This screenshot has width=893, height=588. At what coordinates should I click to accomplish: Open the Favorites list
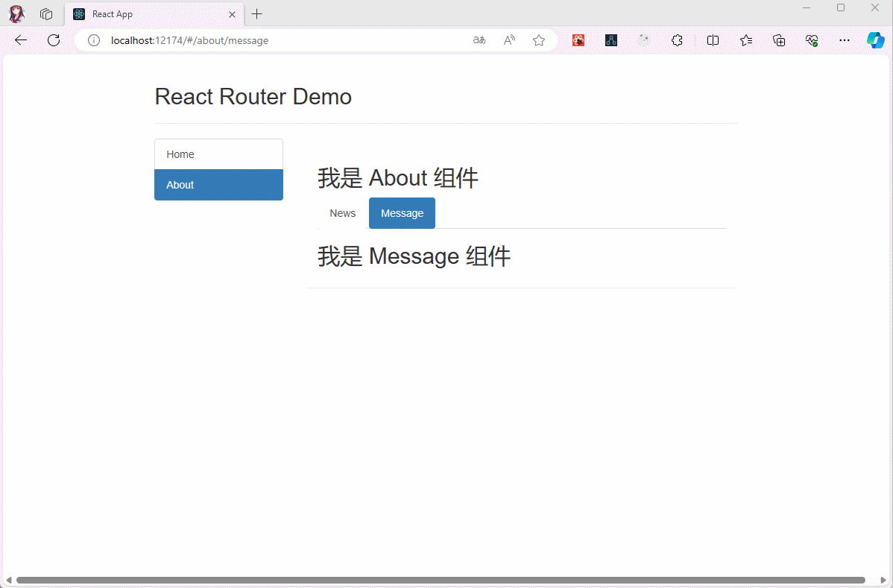tap(746, 40)
